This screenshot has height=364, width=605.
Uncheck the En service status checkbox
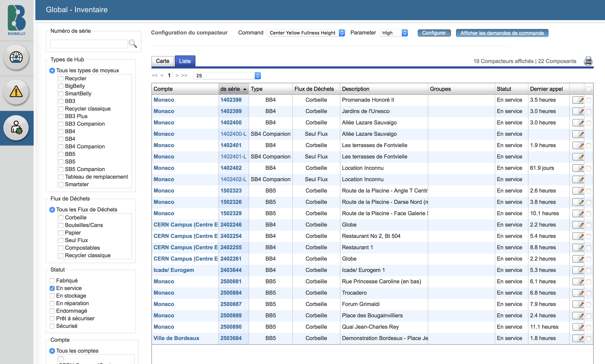(x=52, y=288)
